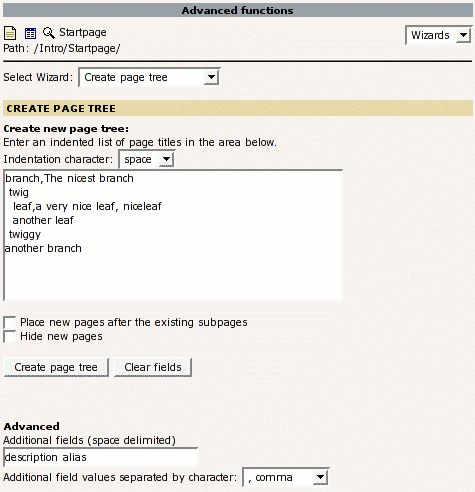Open the Wizards dropdown menu
The image size is (475, 492).
click(x=438, y=35)
